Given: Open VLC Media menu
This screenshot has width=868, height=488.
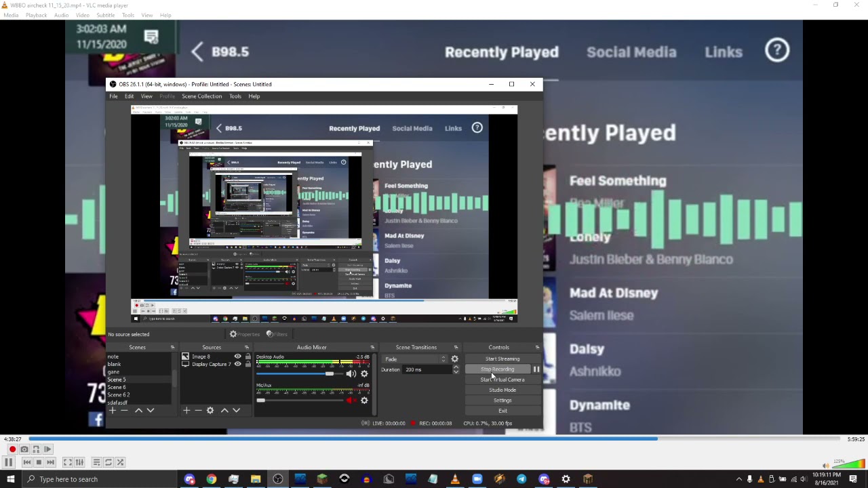Looking at the screenshot, I should coord(11,15).
